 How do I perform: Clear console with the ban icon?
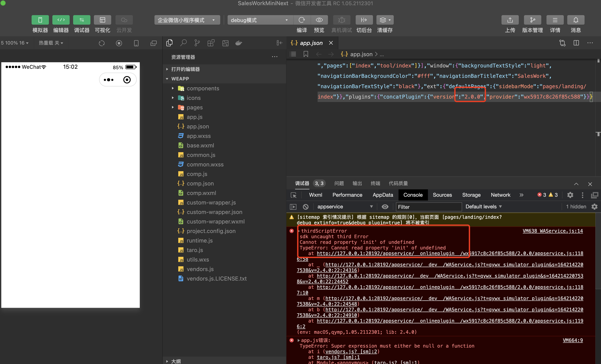coord(306,207)
